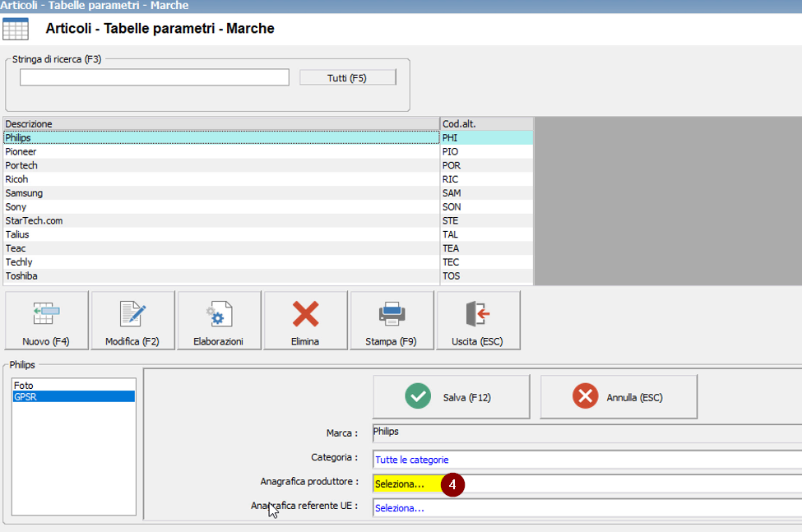Click the Annulla (ESC) cancel button
Screen dimensions: 802x532
pos(619,397)
